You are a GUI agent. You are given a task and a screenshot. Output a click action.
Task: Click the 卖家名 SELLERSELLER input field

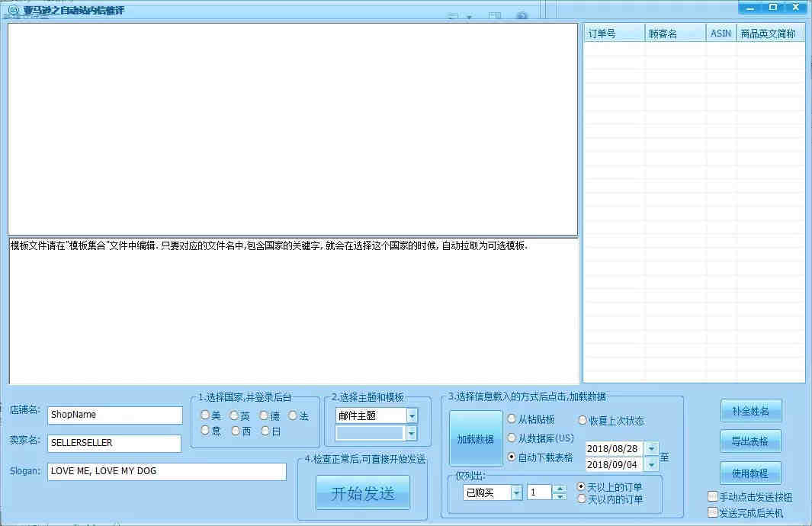point(114,443)
